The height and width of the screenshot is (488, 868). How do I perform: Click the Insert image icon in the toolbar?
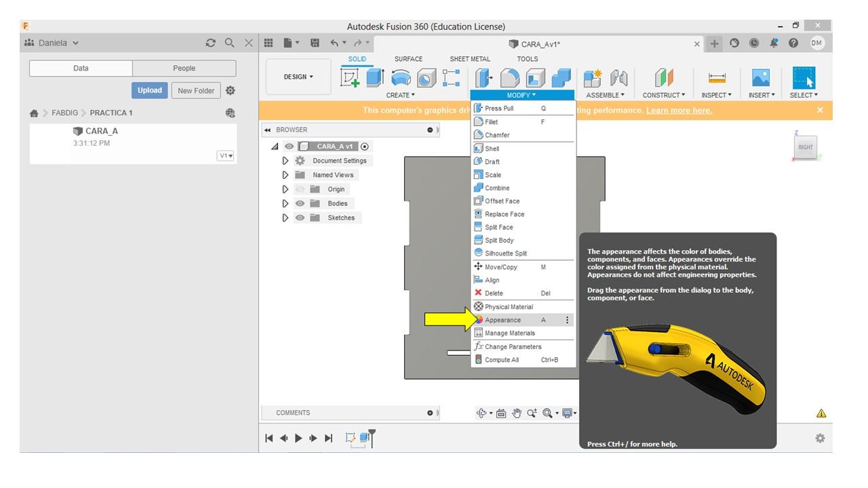pyautogui.click(x=762, y=78)
